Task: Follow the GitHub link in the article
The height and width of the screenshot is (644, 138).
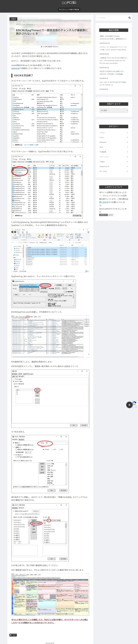Action: [15, 68]
